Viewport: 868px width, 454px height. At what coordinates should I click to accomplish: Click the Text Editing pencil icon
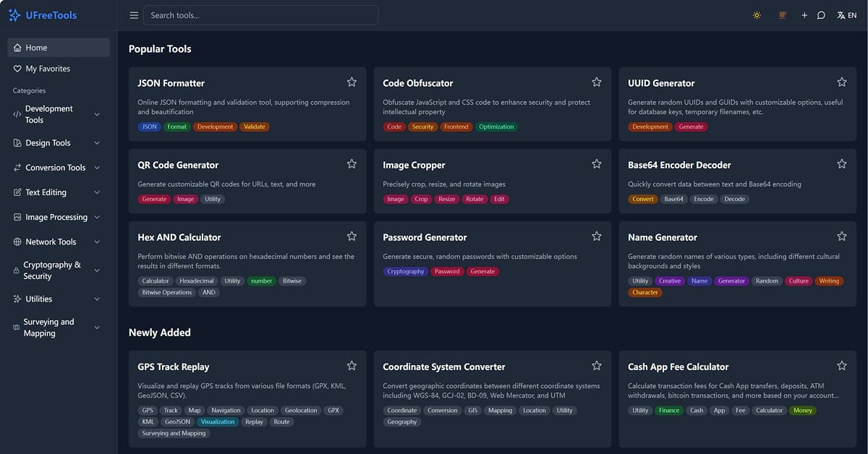tap(17, 192)
